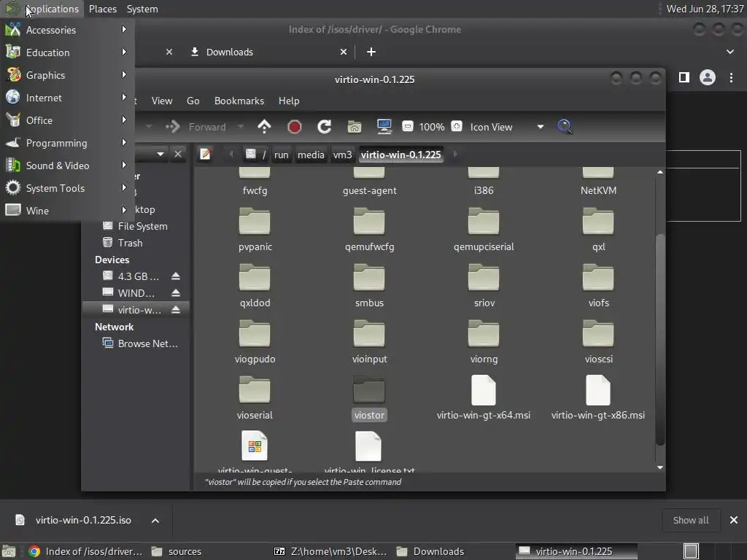Open the Places menu in top panel
The width and height of the screenshot is (747, 560).
point(102,9)
